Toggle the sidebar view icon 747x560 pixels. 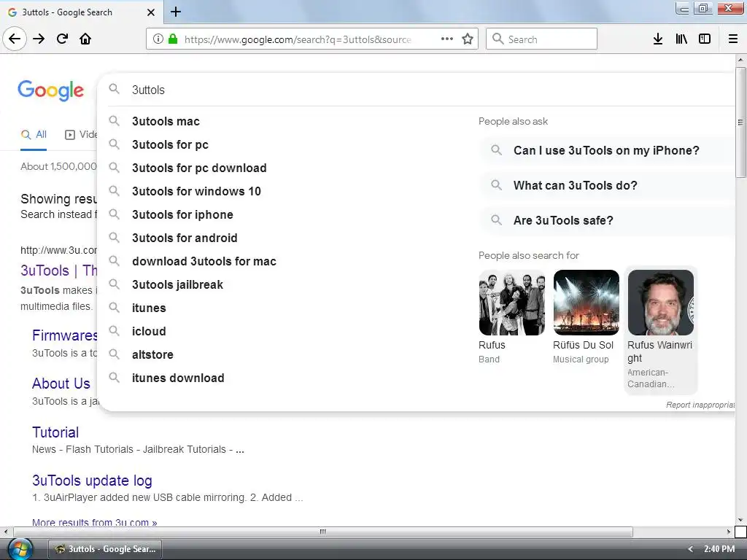tap(705, 39)
